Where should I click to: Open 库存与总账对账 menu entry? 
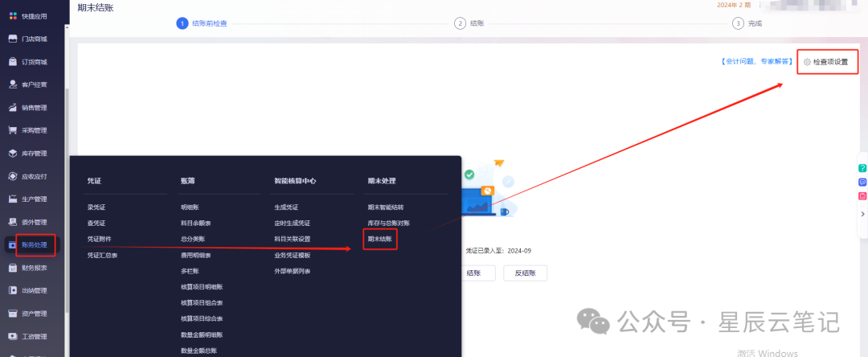click(x=389, y=223)
